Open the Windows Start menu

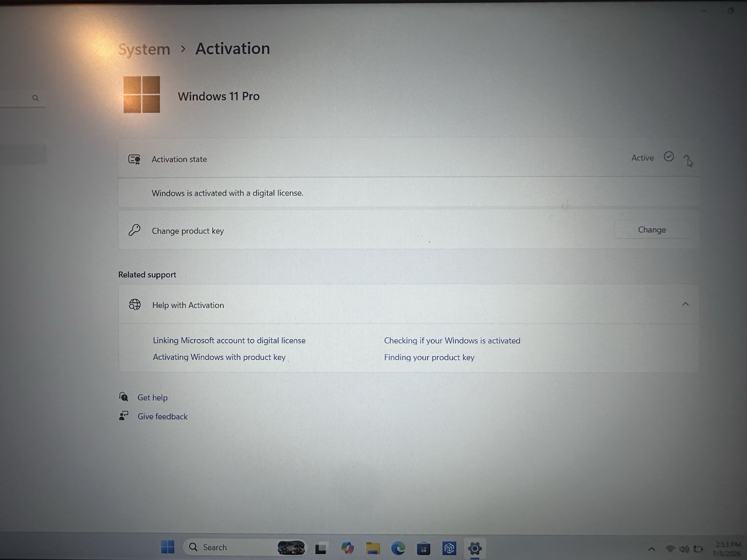167,547
